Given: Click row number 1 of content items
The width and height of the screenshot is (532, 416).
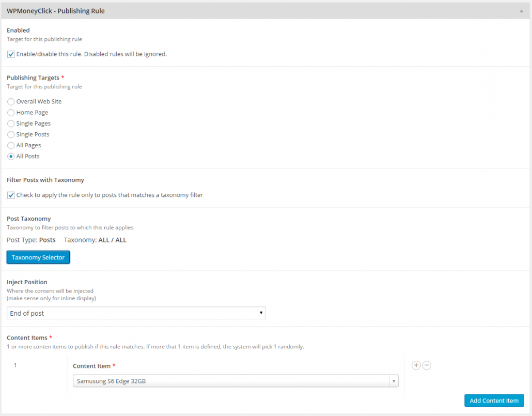Looking at the screenshot, I should (x=15, y=365).
